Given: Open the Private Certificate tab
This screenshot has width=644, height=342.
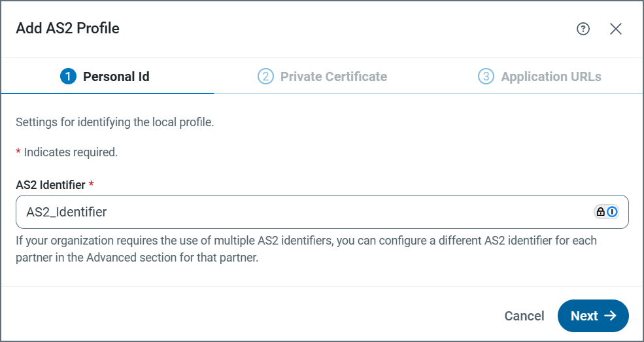Looking at the screenshot, I should [x=333, y=77].
